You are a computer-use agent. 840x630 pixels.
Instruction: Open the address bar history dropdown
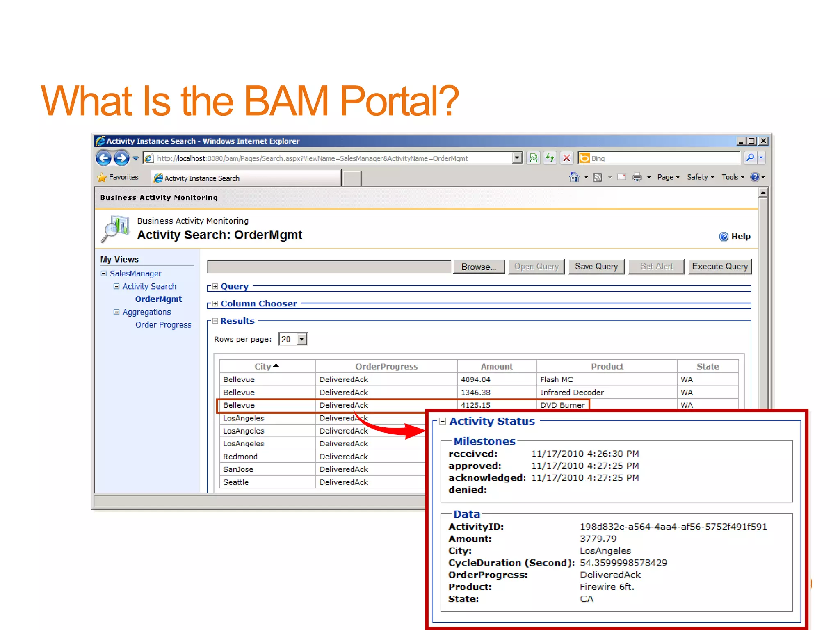[x=517, y=158]
